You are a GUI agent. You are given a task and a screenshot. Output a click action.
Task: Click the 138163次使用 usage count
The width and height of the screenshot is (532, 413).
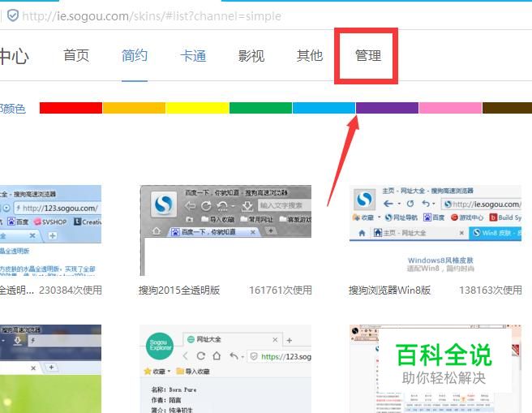(491, 290)
